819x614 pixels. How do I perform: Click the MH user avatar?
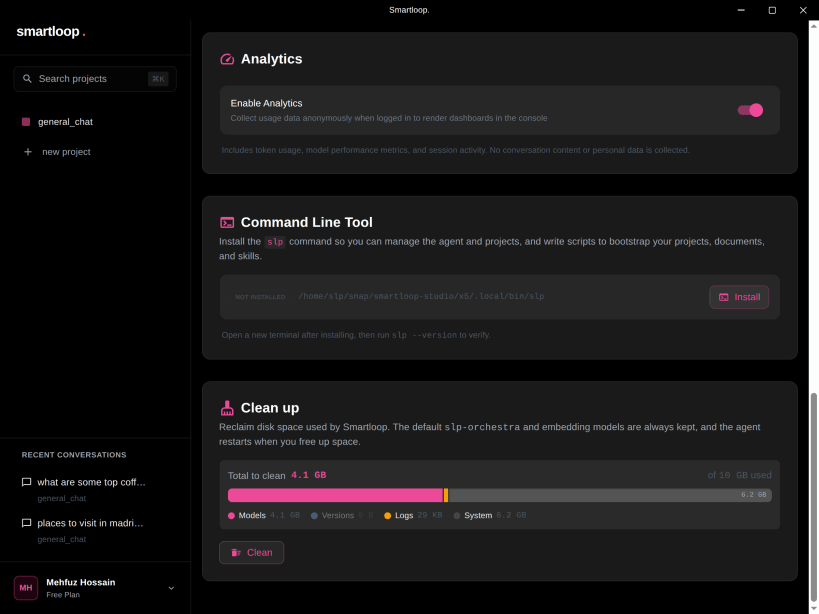(26, 588)
